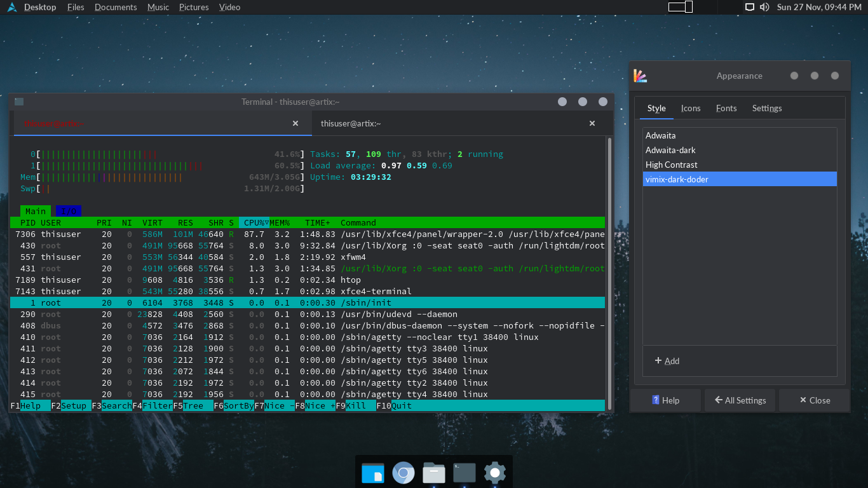The image size is (868, 488).
Task: Close the first terminal tab with red title
Action: pos(295,123)
